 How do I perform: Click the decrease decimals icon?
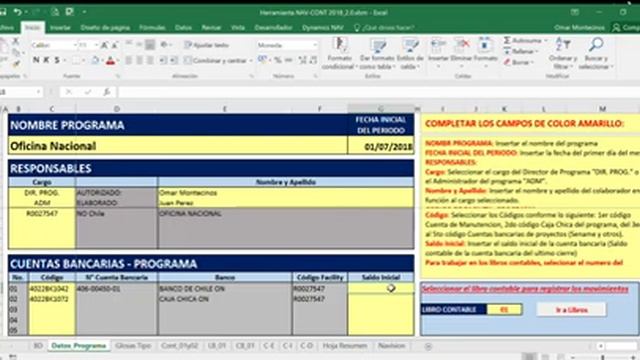pos(313,60)
